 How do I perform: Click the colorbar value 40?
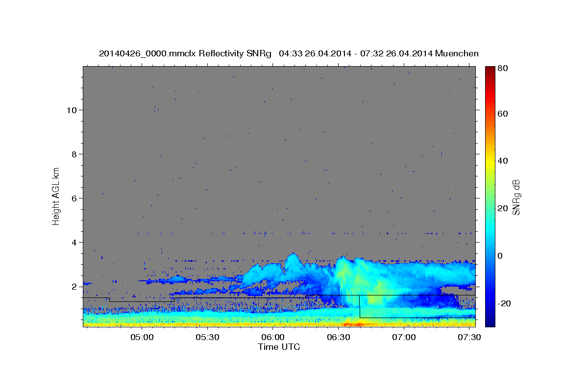point(502,161)
